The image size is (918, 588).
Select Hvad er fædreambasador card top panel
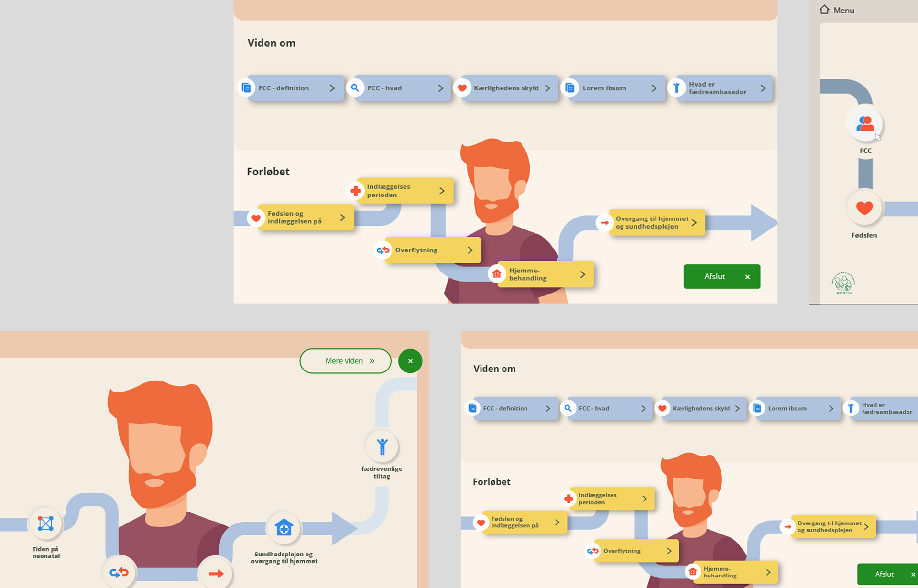point(724,88)
